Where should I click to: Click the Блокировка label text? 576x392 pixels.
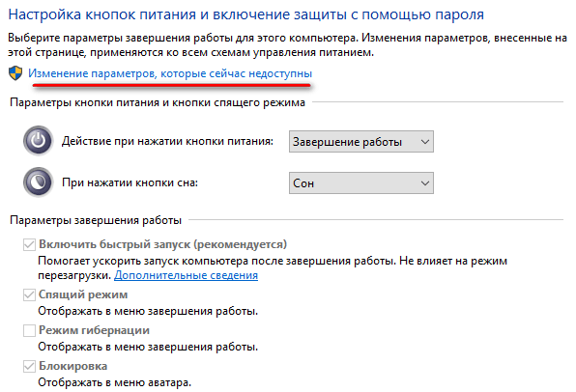click(73, 366)
